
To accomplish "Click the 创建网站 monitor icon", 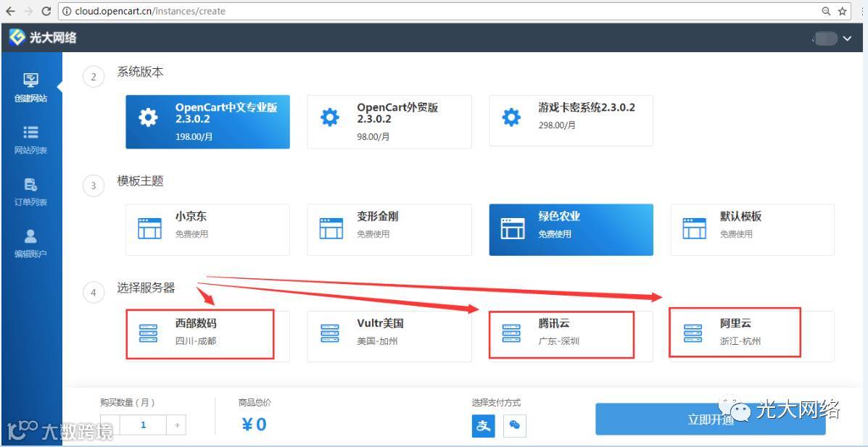I will click(x=30, y=80).
